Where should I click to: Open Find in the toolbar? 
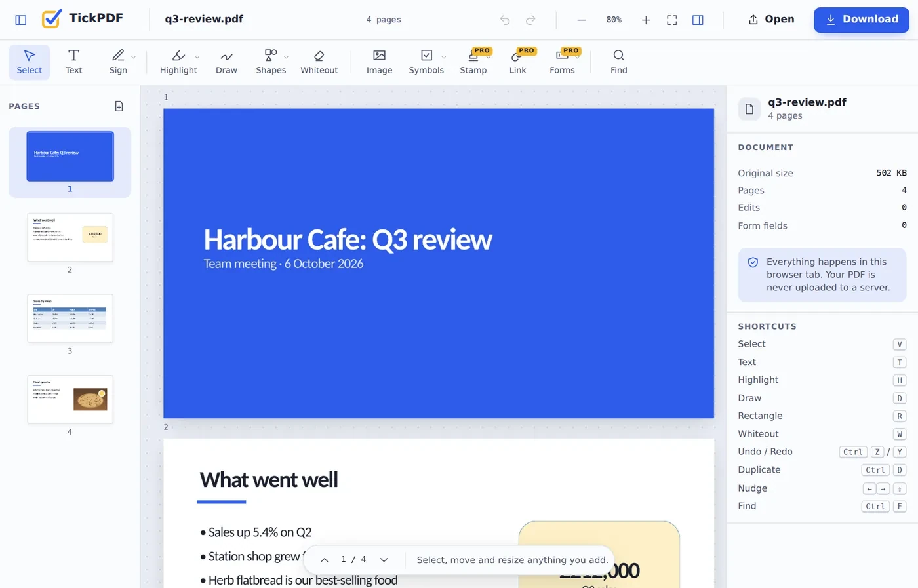[x=618, y=62]
